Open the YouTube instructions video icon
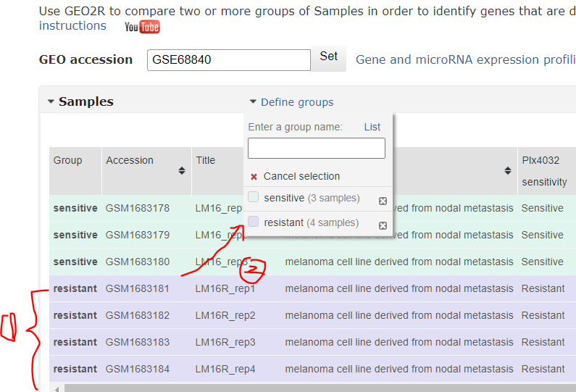The width and height of the screenshot is (576, 392). (x=142, y=27)
